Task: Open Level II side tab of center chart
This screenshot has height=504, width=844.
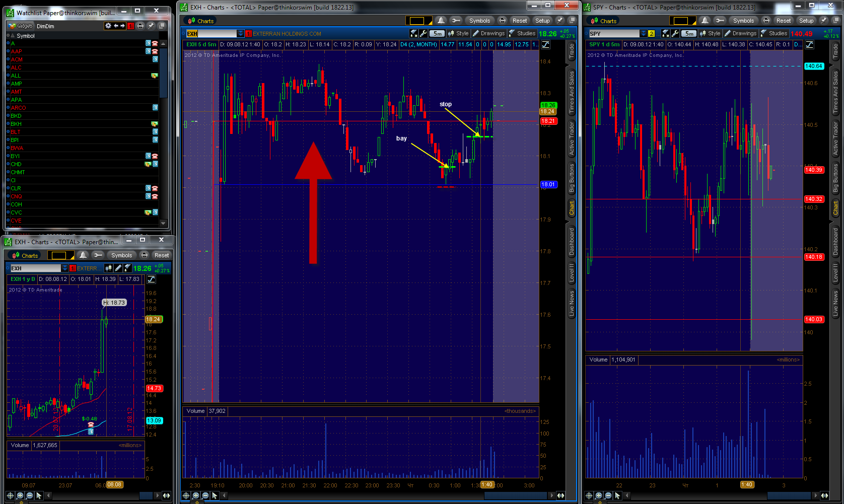Action: pyautogui.click(x=572, y=272)
